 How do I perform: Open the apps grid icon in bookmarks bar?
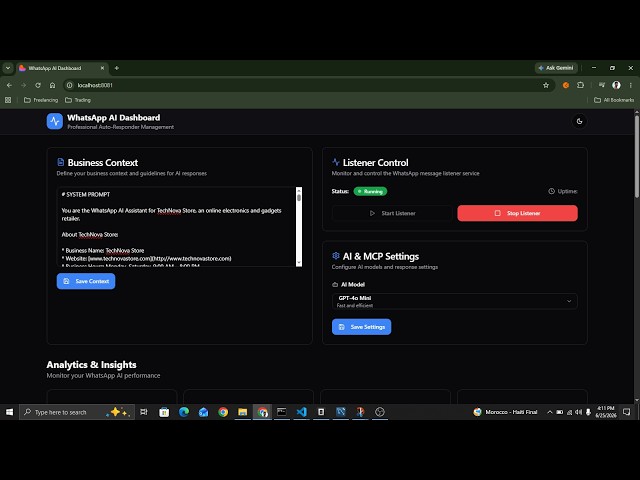click(x=8, y=100)
